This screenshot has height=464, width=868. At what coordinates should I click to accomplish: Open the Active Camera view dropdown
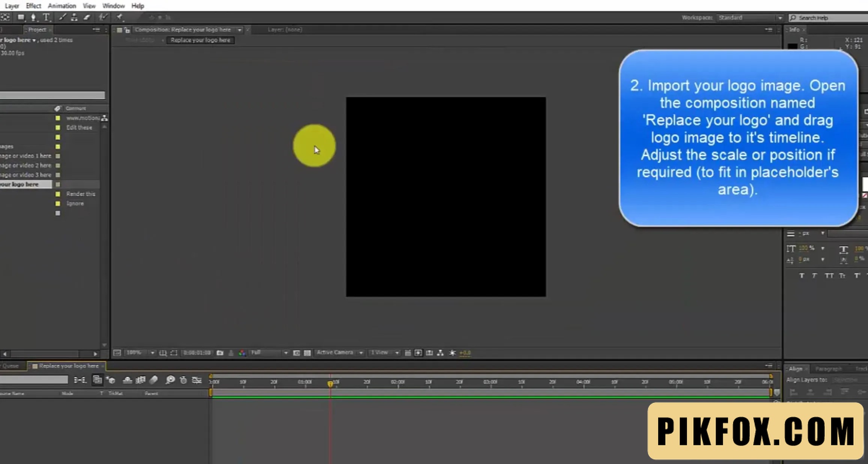point(339,353)
